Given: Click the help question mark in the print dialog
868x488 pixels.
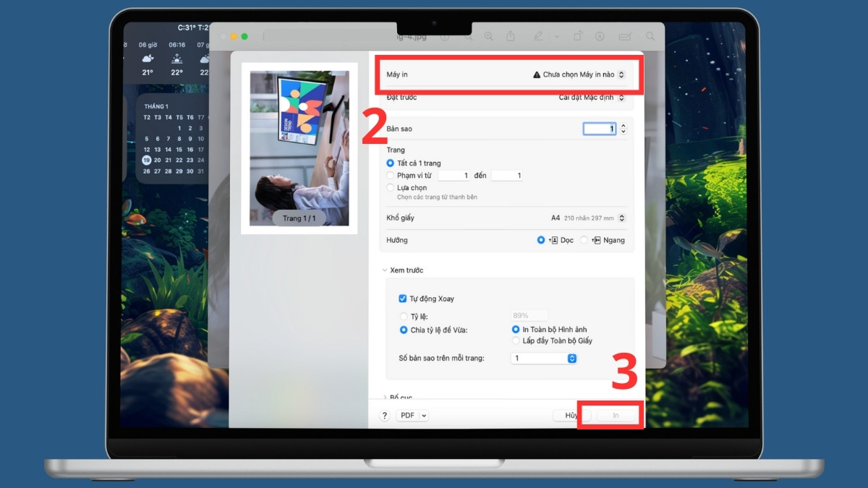Looking at the screenshot, I should click(384, 415).
